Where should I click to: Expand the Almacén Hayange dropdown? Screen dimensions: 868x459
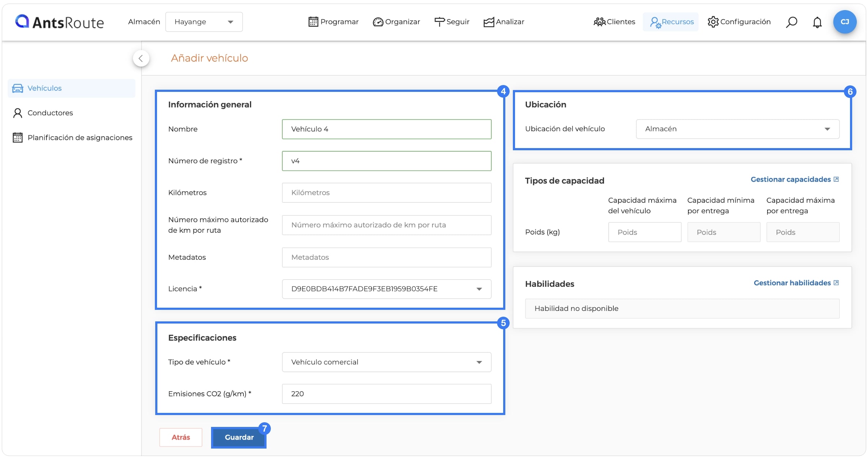(x=204, y=22)
